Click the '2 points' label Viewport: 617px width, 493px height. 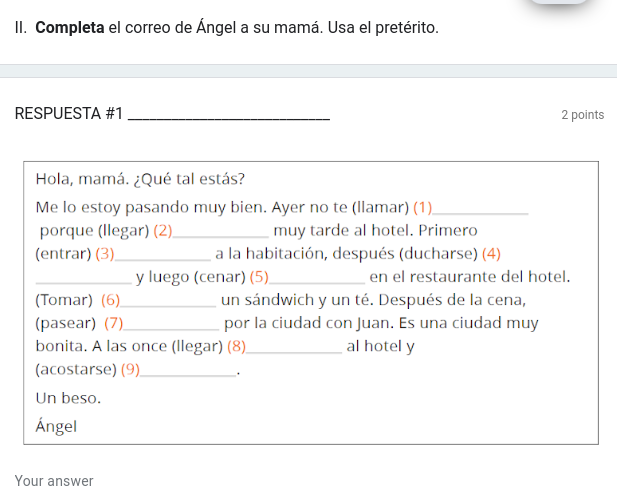(582, 114)
